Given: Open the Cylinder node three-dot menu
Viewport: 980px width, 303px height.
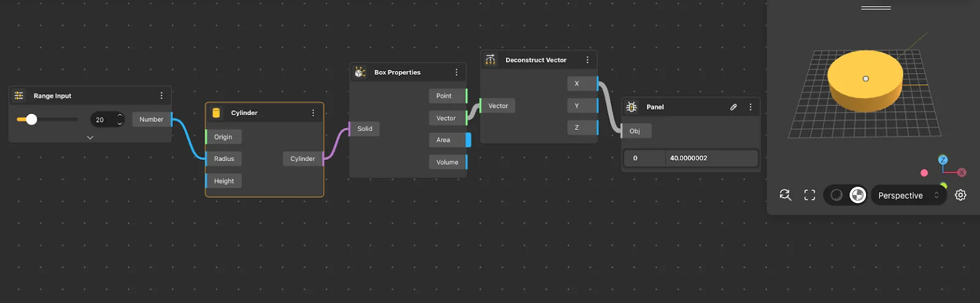Looking at the screenshot, I should tap(313, 113).
